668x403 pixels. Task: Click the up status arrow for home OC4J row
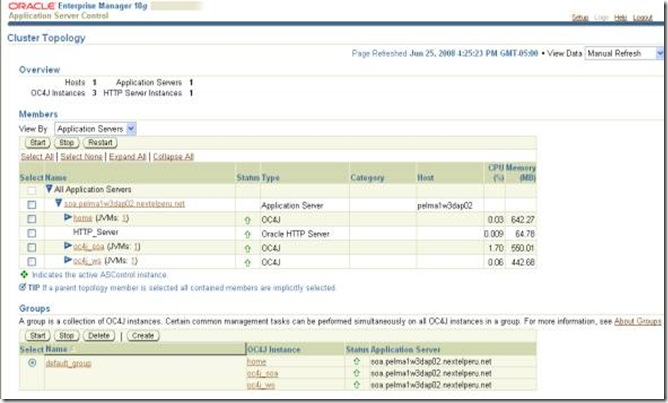coord(248,220)
